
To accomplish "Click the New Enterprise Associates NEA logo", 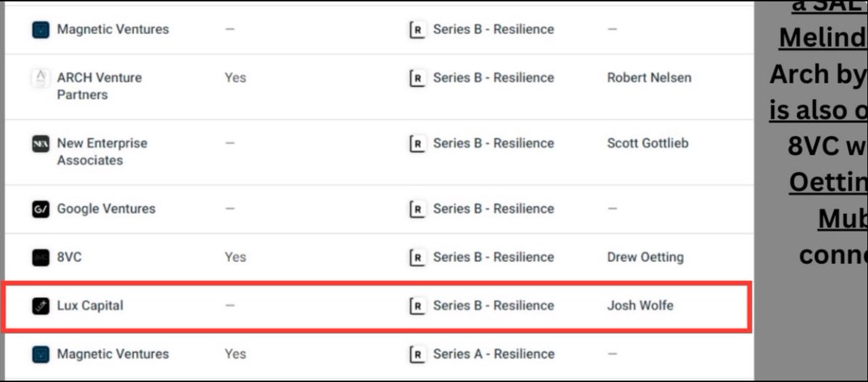I will click(x=41, y=144).
